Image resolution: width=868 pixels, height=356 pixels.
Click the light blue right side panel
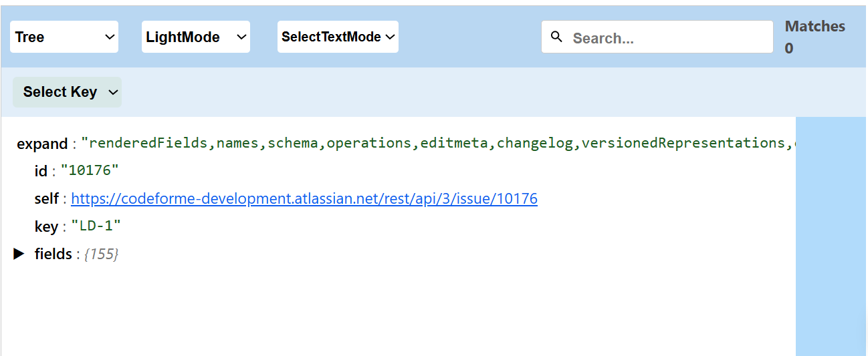pos(830,234)
